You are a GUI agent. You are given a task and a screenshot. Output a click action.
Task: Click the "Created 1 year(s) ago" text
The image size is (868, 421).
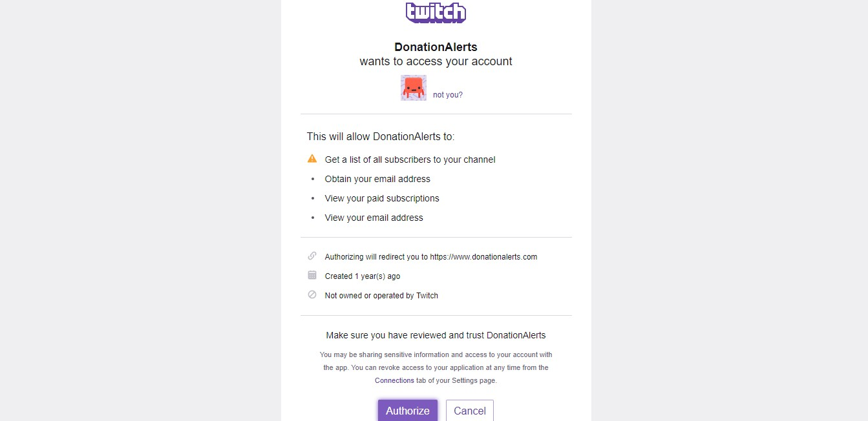click(363, 276)
